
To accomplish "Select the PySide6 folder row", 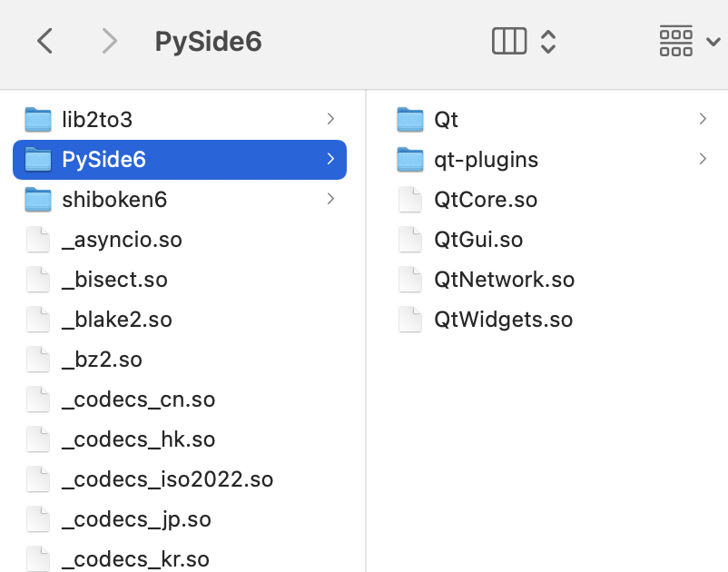I will (x=180, y=159).
